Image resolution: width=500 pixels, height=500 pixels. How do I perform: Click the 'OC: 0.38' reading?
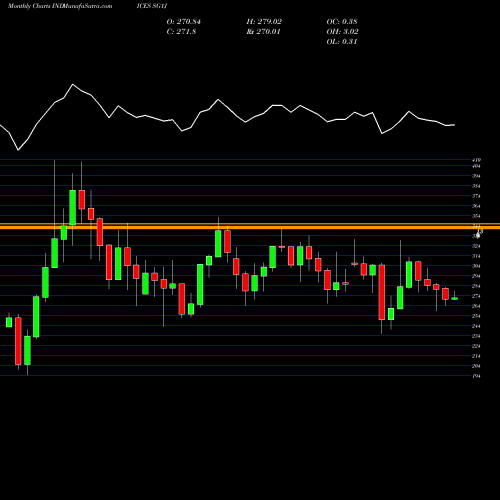[x=342, y=22]
